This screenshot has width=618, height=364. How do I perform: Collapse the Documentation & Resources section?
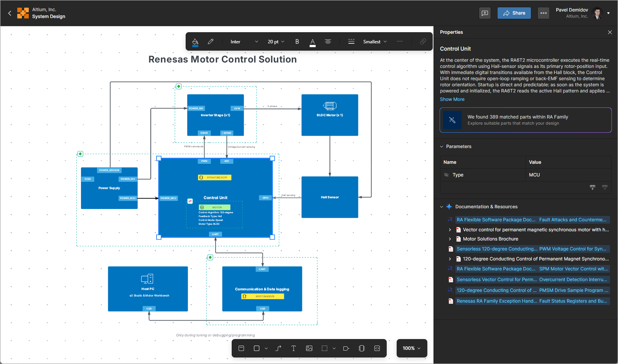tap(442, 207)
